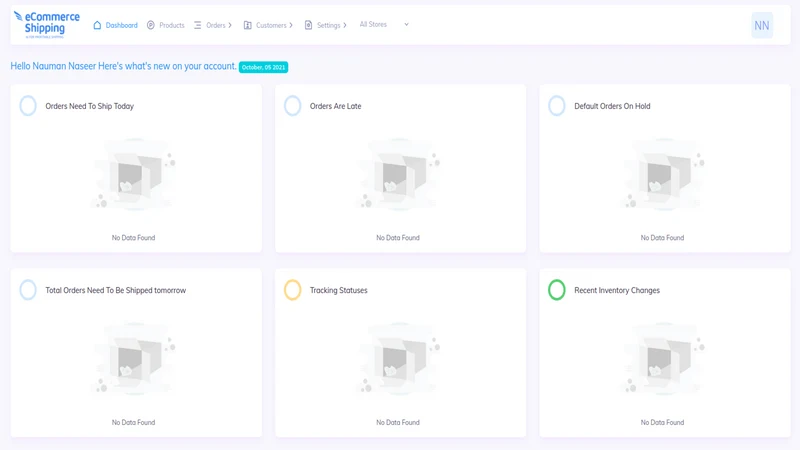Click the Orders Need To Ship Today circle
This screenshot has height=450, width=800.
pyautogui.click(x=28, y=106)
